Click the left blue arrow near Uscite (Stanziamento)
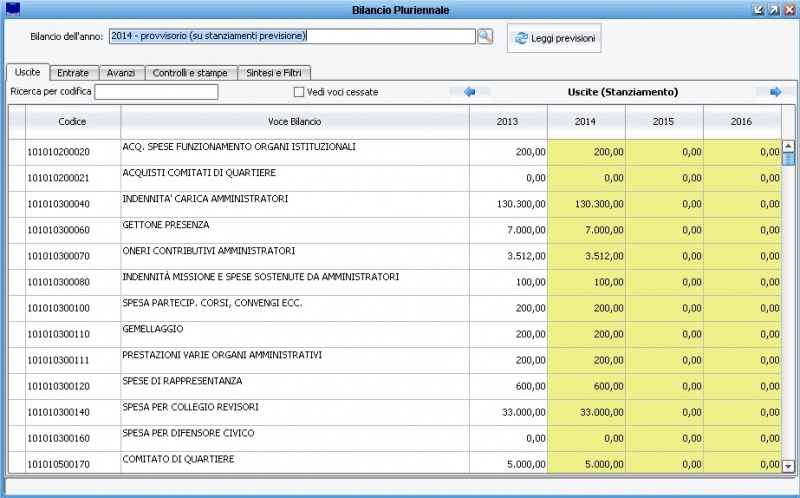This screenshot has height=498, width=800. (470, 92)
